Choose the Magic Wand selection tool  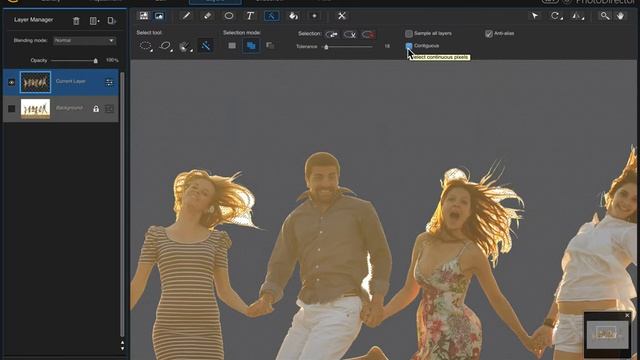[206, 46]
